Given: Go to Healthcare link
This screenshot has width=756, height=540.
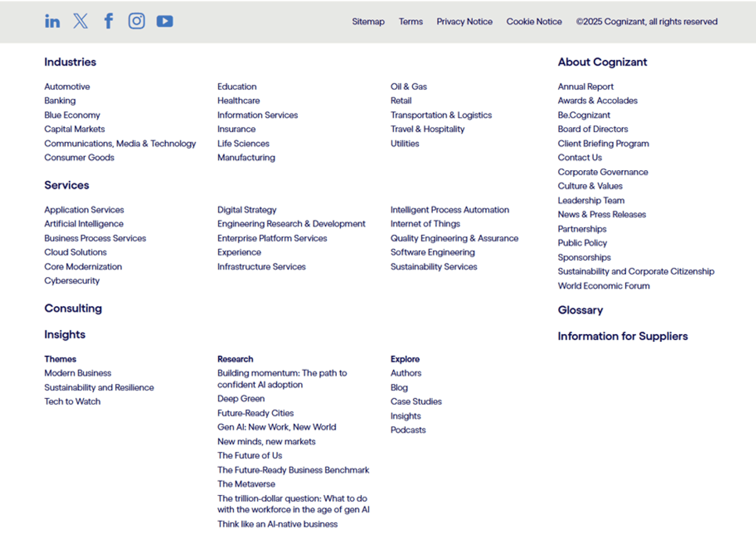Looking at the screenshot, I should [238, 101].
